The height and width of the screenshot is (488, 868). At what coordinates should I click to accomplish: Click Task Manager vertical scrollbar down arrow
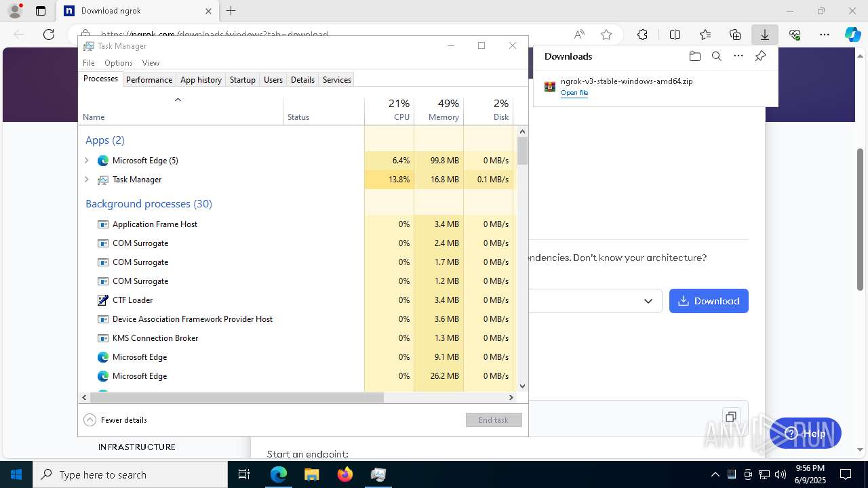coord(522,386)
